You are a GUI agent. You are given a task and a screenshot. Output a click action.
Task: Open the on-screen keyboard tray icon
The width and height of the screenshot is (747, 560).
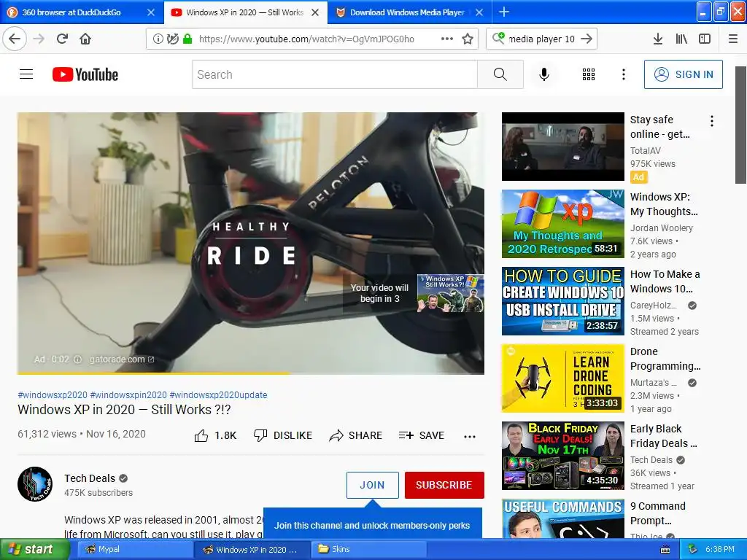(x=665, y=550)
